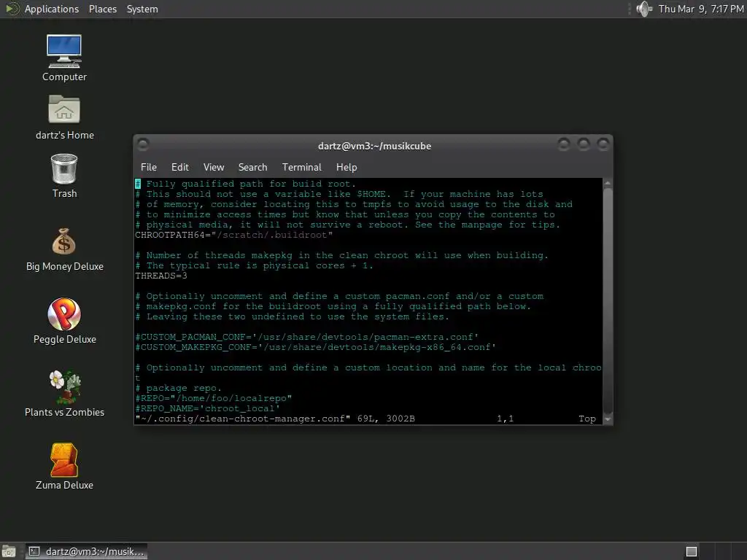Click the '1,1' cursor position indicator
Screen dimensions: 747x560
click(505, 419)
